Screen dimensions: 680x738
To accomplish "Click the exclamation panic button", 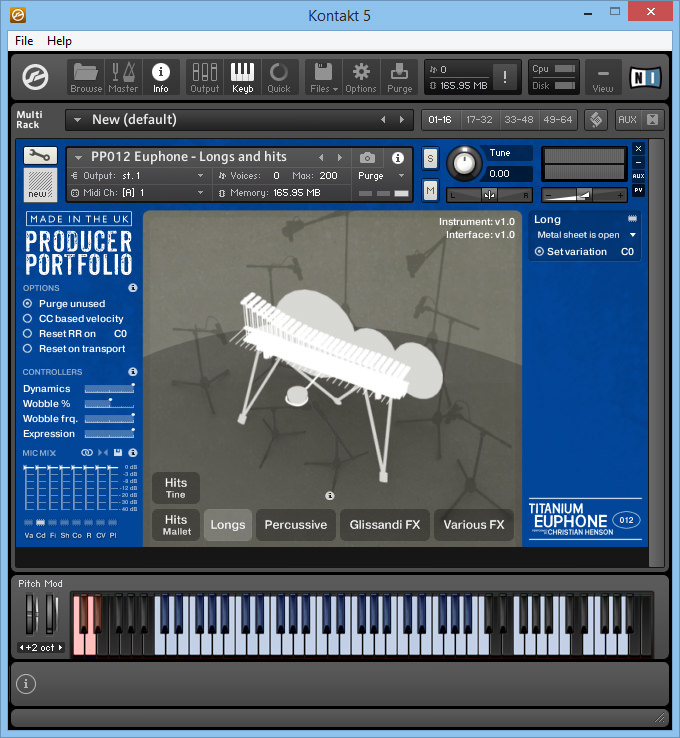I will tap(505, 77).
